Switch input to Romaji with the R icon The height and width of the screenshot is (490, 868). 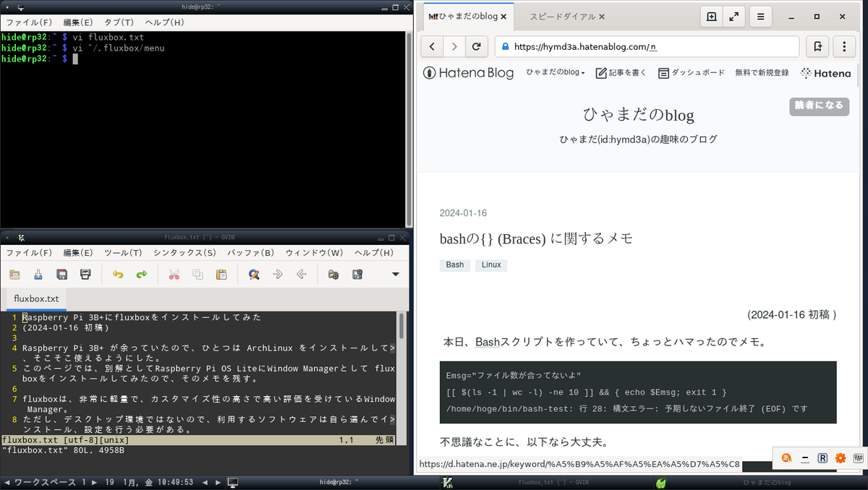822,458
